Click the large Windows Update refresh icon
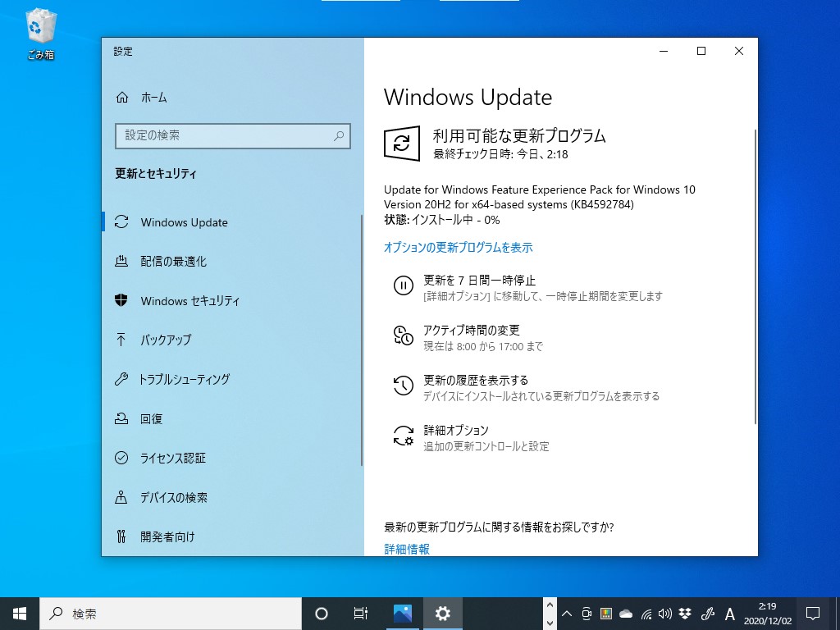 point(401,144)
